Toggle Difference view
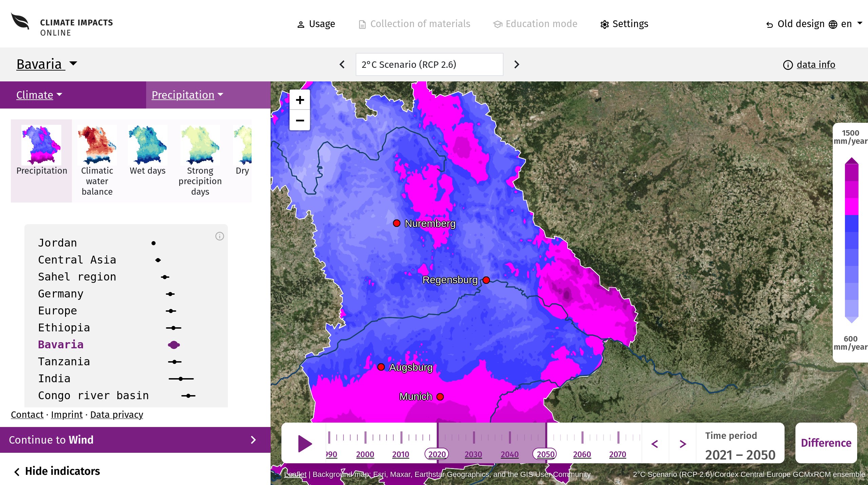 tap(826, 443)
